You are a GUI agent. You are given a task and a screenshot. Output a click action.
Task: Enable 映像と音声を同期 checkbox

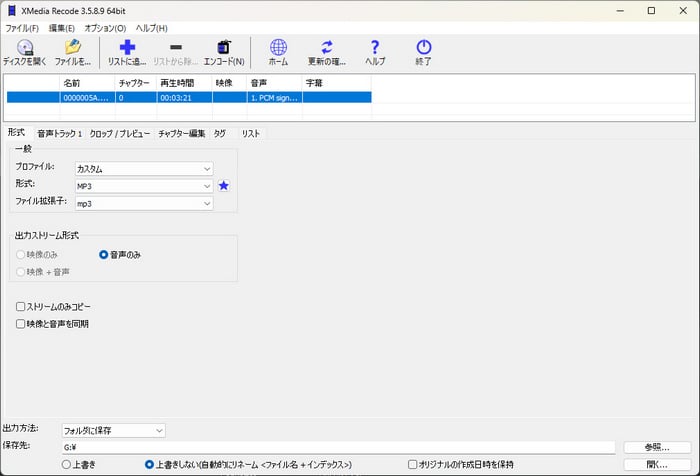pyautogui.click(x=21, y=324)
